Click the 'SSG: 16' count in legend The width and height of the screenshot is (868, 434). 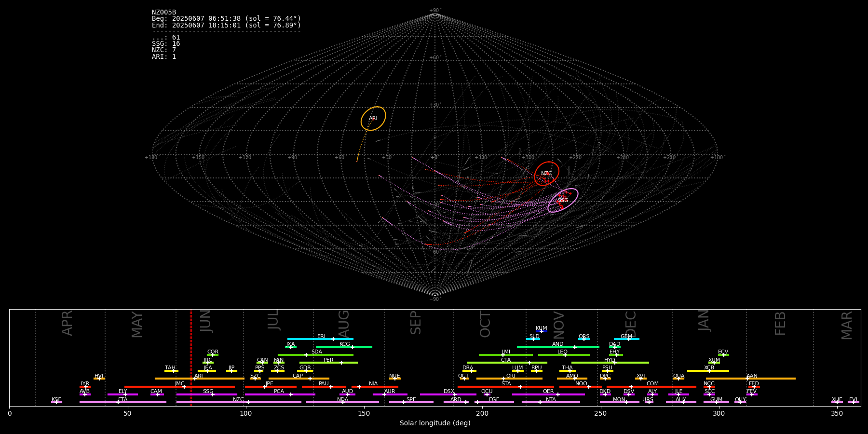166,44
